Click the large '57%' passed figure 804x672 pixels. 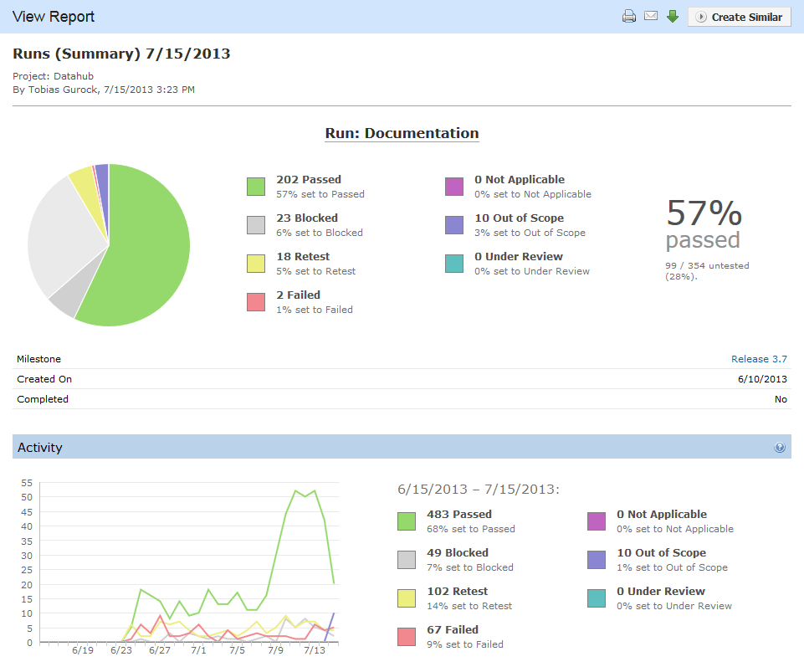[x=704, y=213]
